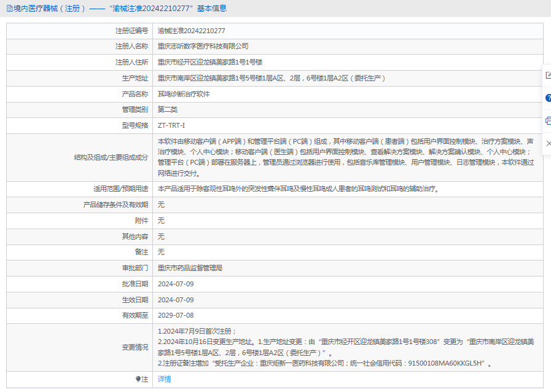This screenshot has height=392, width=551.
Task: Select the 无 value in 产品储存条件及有效期 row
Action: tap(161, 205)
